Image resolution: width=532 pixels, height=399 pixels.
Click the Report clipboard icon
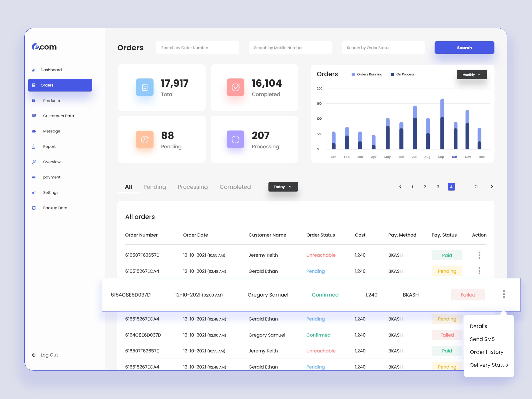tap(33, 146)
